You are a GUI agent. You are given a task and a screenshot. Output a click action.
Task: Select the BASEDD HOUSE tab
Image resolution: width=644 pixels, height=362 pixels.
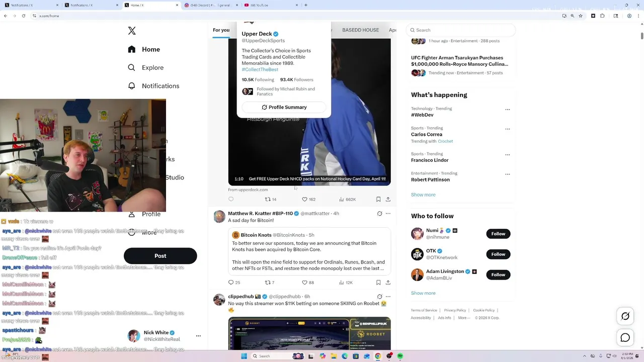360,30
